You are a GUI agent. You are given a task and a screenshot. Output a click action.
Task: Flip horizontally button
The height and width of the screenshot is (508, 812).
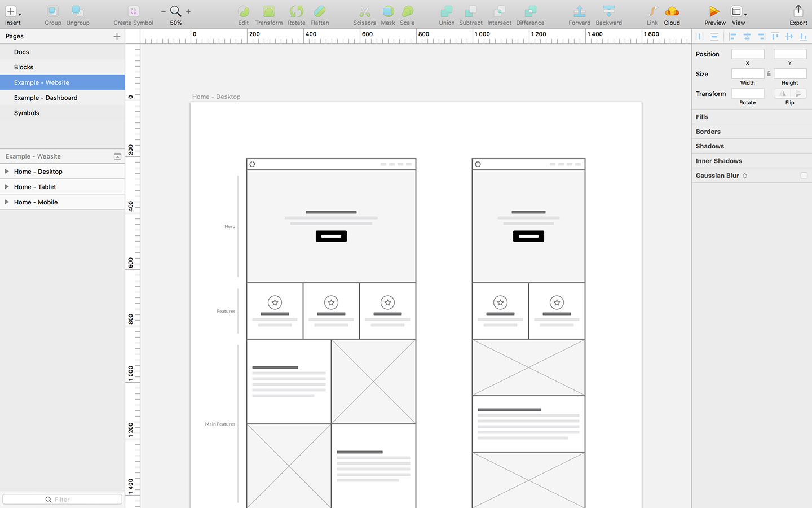pyautogui.click(x=782, y=94)
